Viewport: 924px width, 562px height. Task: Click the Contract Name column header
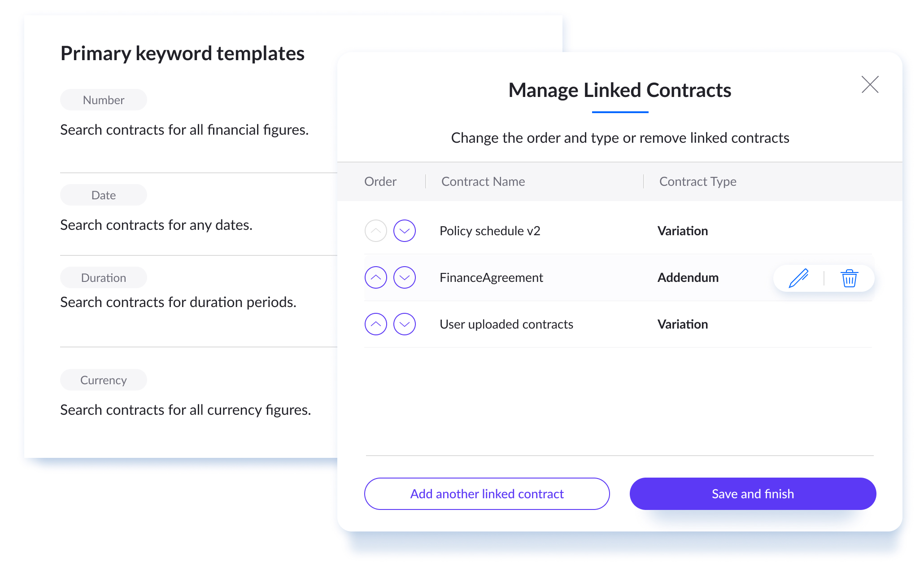483,181
